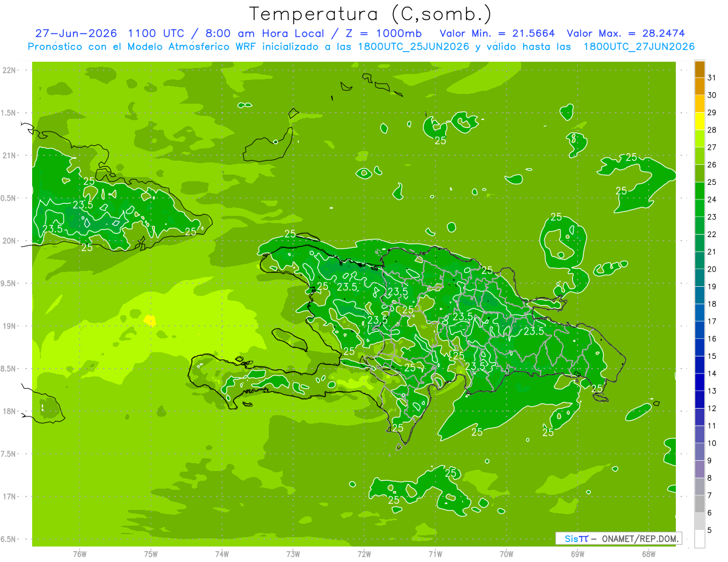The height and width of the screenshot is (562, 728).
Task: Click the 'Valor Min. = 21.5664' readout
Action: (x=497, y=33)
